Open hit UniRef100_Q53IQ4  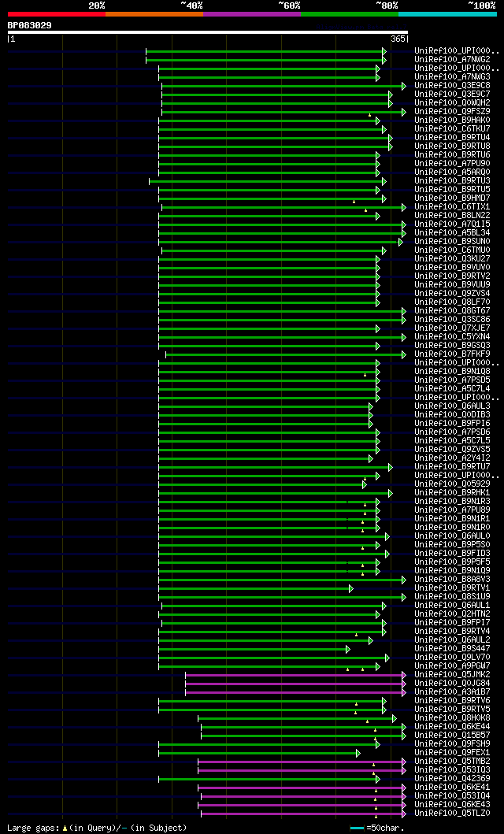pyautogui.click(x=453, y=797)
